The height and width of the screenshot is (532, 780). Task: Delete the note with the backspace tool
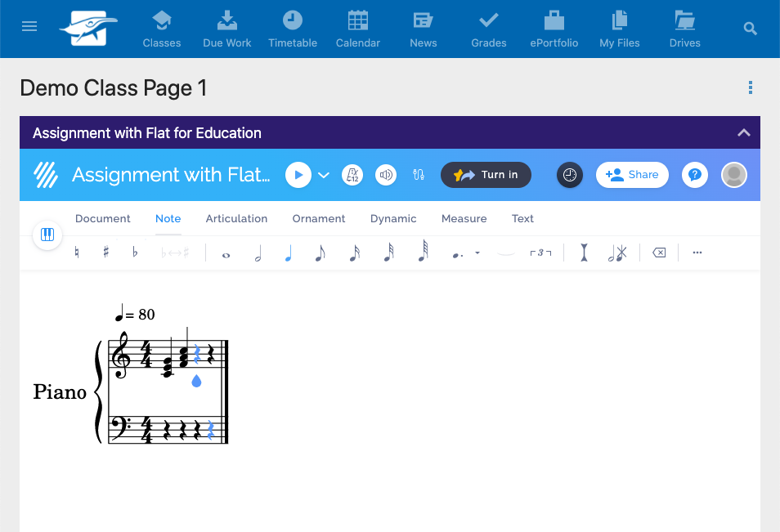pos(659,253)
